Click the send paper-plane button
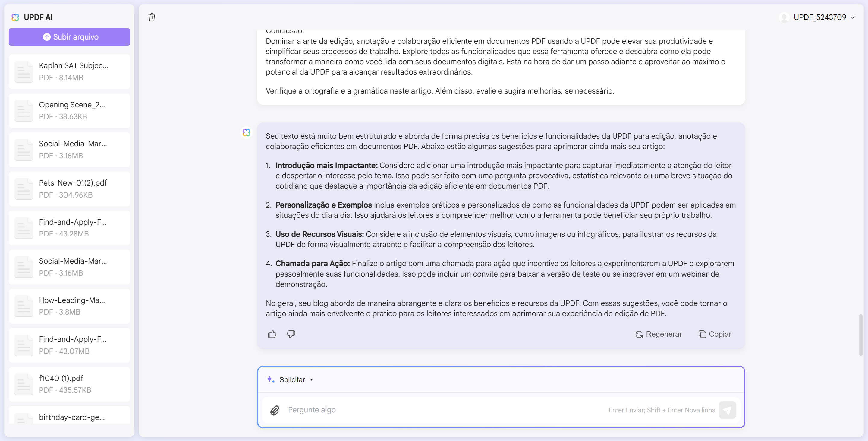This screenshot has height=441, width=868. [x=727, y=410]
